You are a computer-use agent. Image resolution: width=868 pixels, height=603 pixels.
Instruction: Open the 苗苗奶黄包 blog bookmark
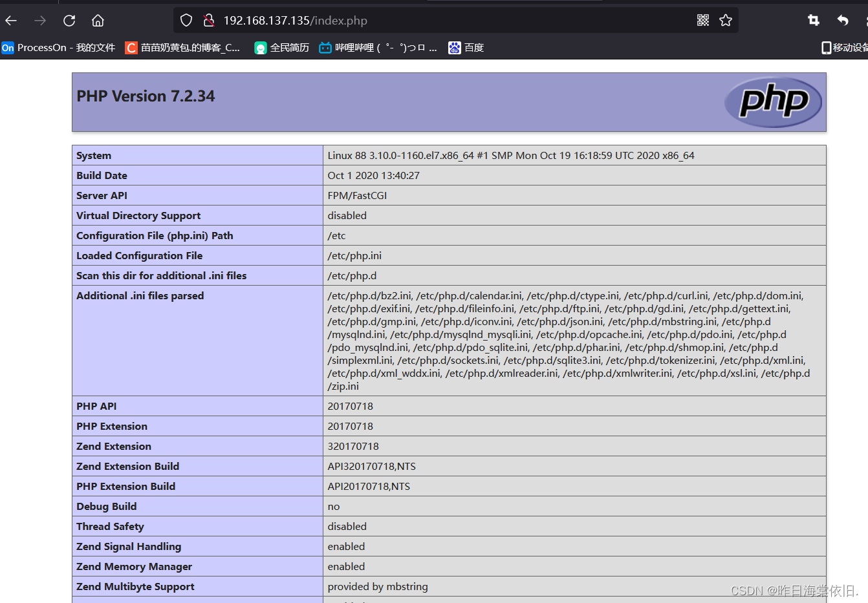click(x=182, y=48)
